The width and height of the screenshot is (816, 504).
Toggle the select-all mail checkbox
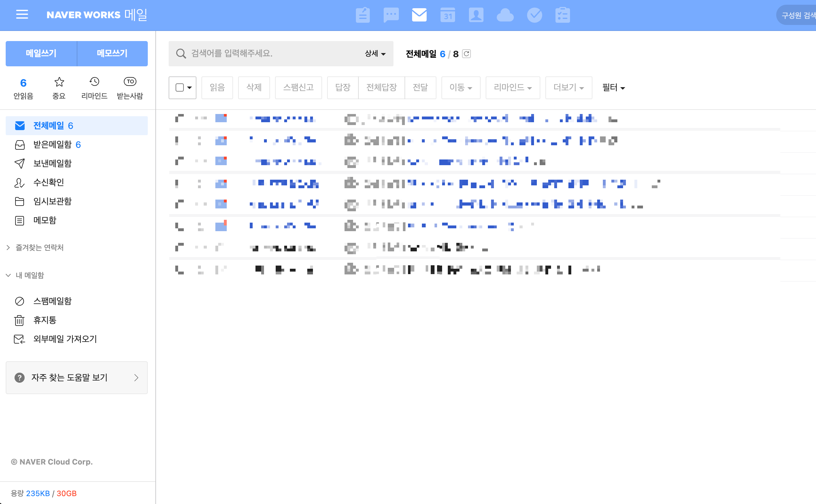[180, 88]
